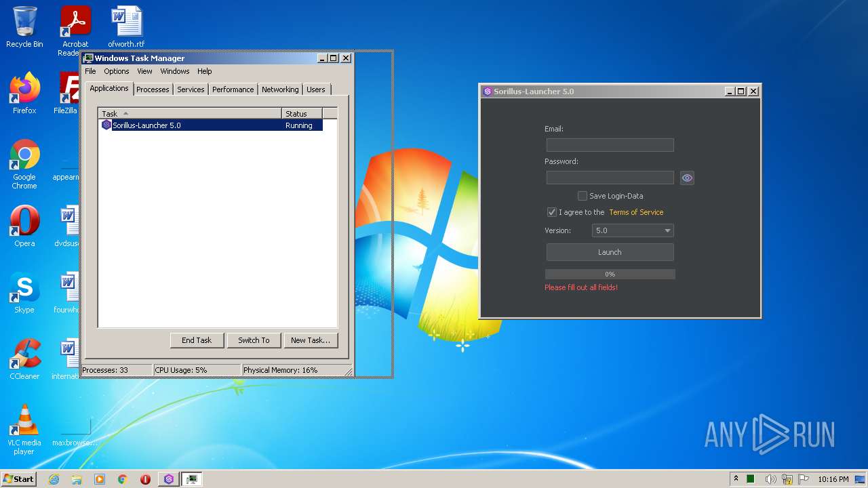The image size is (868, 488).
Task: Click the End Task button
Action: [197, 340]
